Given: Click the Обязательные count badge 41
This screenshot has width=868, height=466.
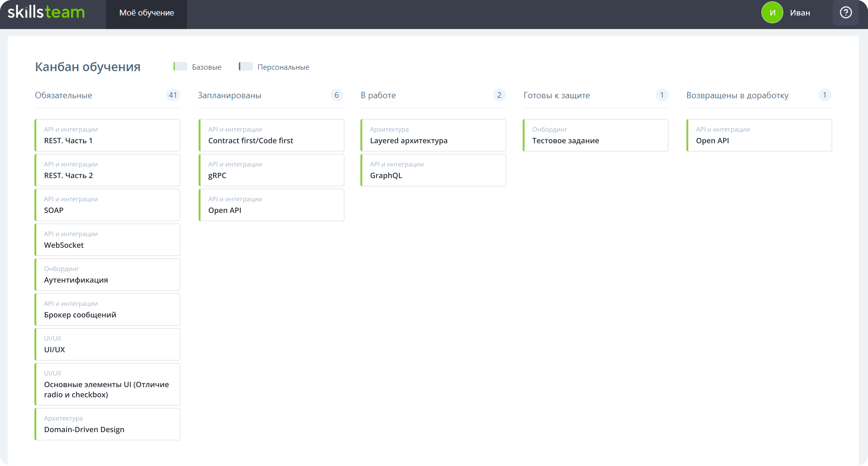Looking at the screenshot, I should pyautogui.click(x=172, y=95).
